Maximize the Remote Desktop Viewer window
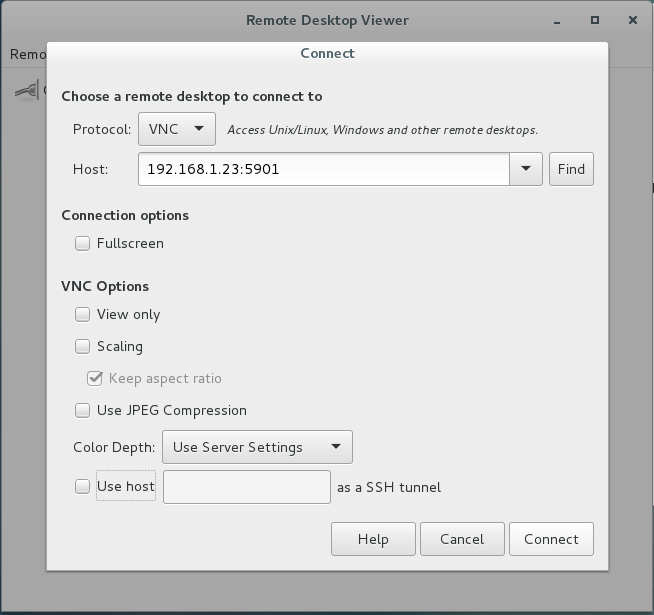This screenshot has height=615, width=654. pos(595,20)
